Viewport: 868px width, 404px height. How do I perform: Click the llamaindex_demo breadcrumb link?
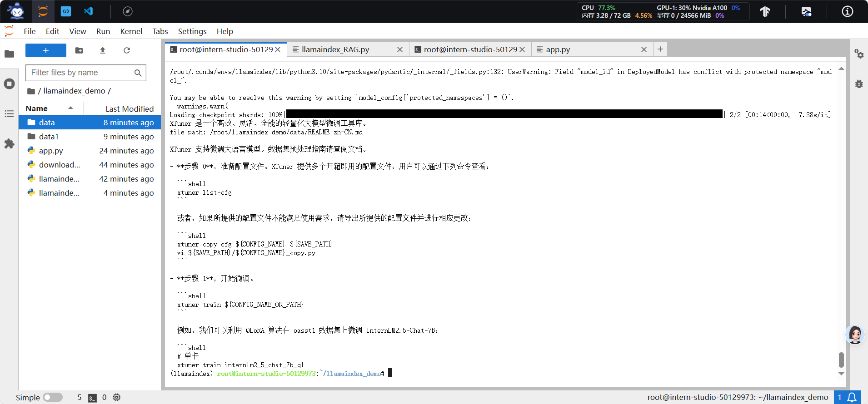tap(74, 91)
